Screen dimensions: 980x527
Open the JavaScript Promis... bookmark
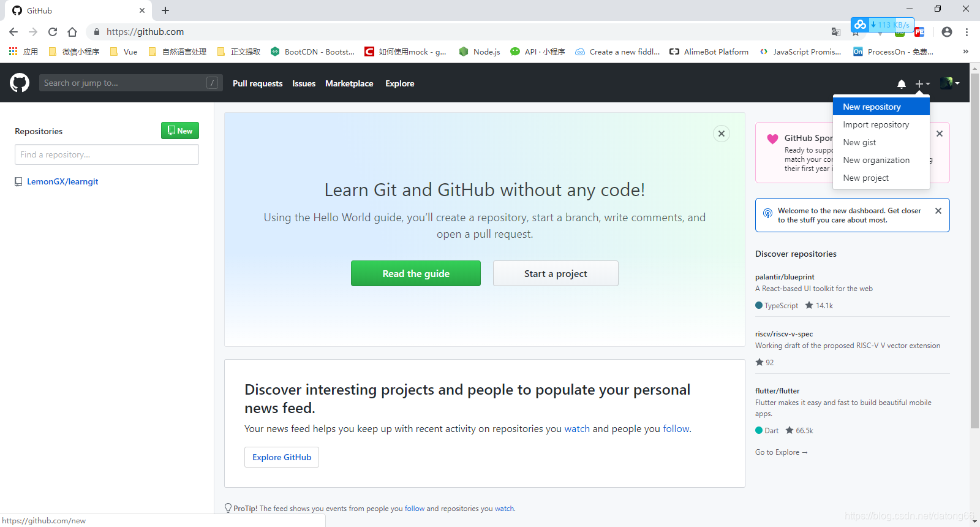(x=801, y=52)
